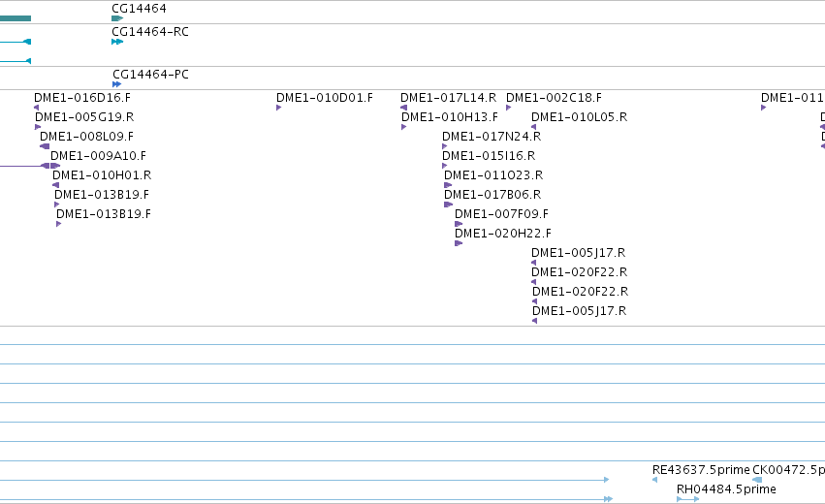Select the arrow glyph under DME1-010H01.R
Viewport: 825px width, 504px height.
point(56,185)
